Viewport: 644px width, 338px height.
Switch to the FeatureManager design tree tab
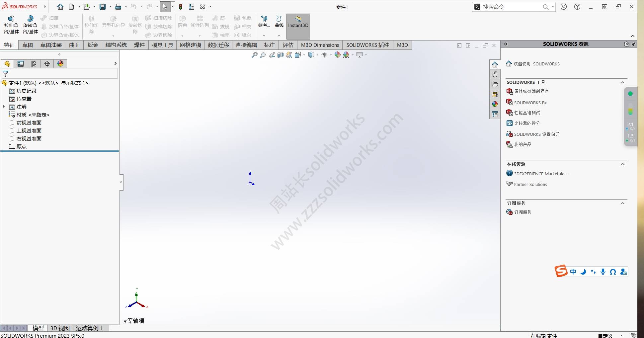point(7,64)
